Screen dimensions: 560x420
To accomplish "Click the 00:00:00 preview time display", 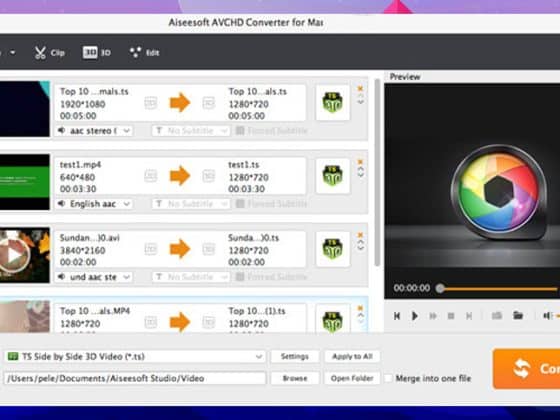I will coord(412,288).
